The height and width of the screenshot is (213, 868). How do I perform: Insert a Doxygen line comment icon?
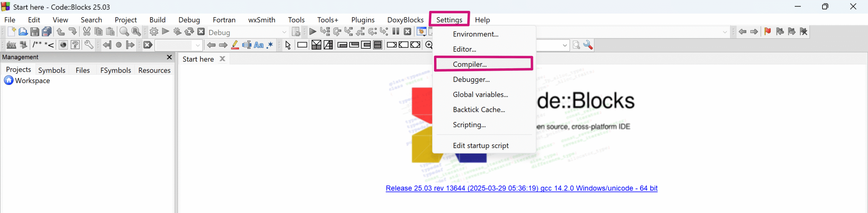click(x=49, y=45)
